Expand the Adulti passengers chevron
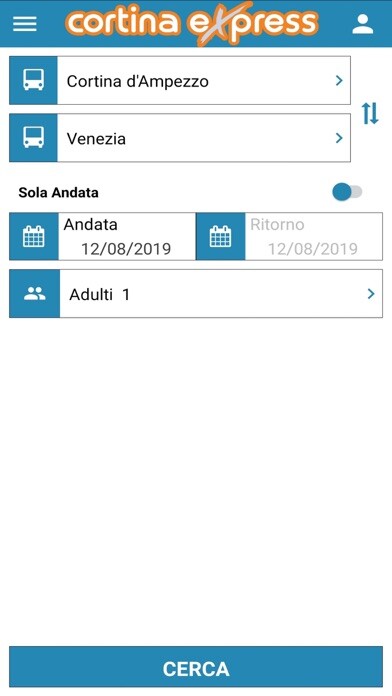392x696 pixels. (x=371, y=293)
